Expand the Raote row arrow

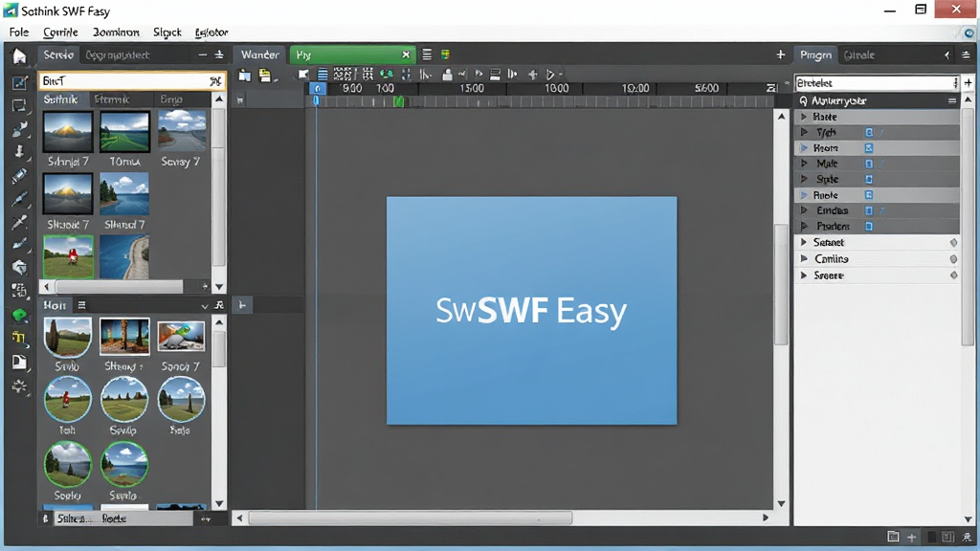(804, 117)
